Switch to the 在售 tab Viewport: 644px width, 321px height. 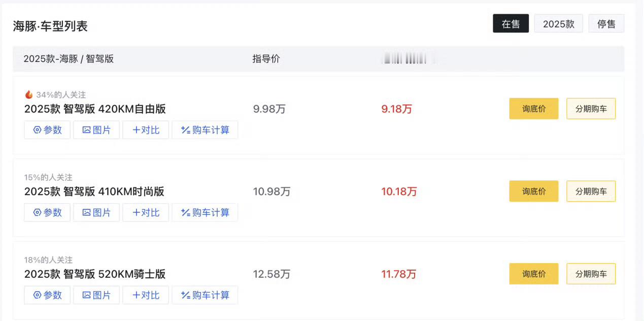[511, 24]
